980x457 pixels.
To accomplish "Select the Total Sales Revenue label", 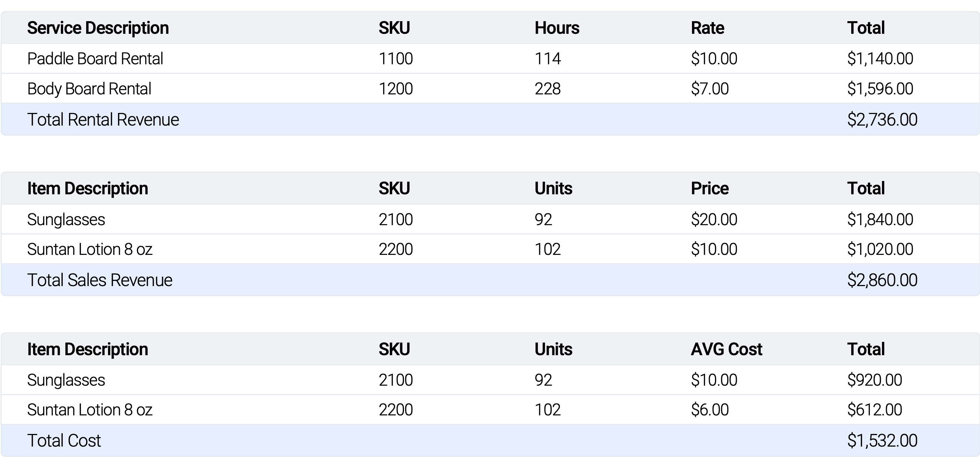I will pos(100,280).
